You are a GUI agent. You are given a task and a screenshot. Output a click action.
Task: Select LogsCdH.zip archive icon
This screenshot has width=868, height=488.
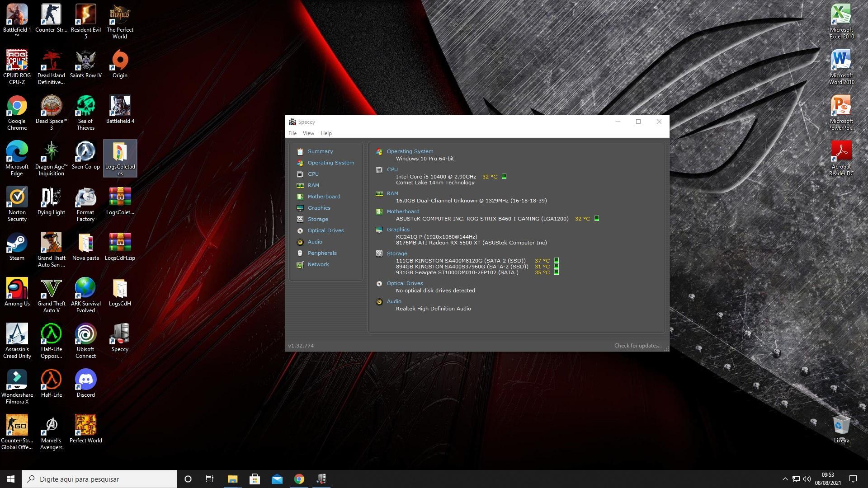coord(120,246)
